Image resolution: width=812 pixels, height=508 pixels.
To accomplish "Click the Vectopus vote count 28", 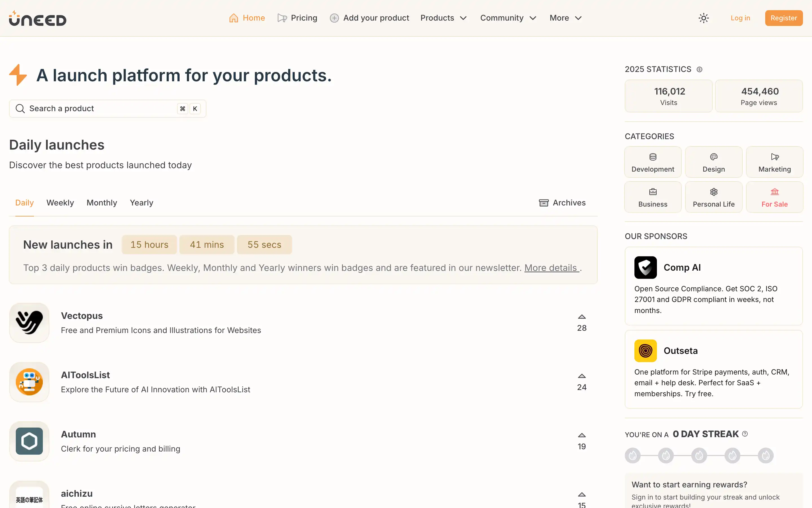I will [582, 328].
